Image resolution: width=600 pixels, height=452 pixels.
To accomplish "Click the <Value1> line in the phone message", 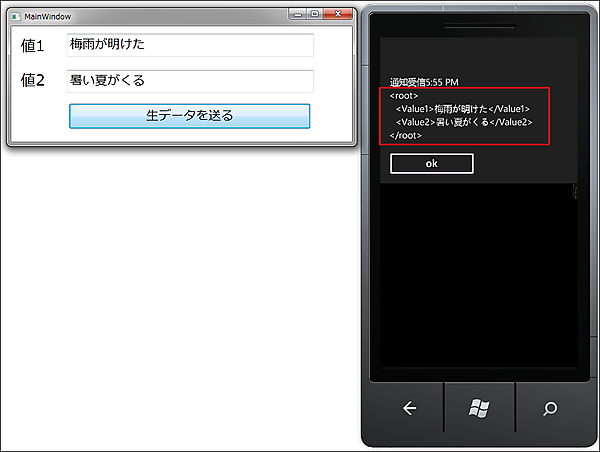I will coord(463,109).
